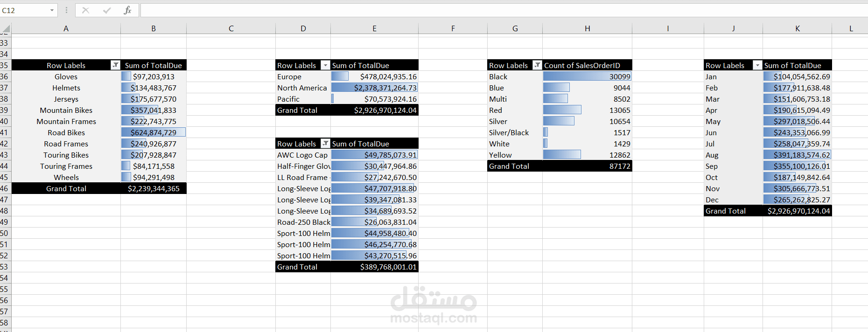Select the Black count data bar cell

point(587,76)
